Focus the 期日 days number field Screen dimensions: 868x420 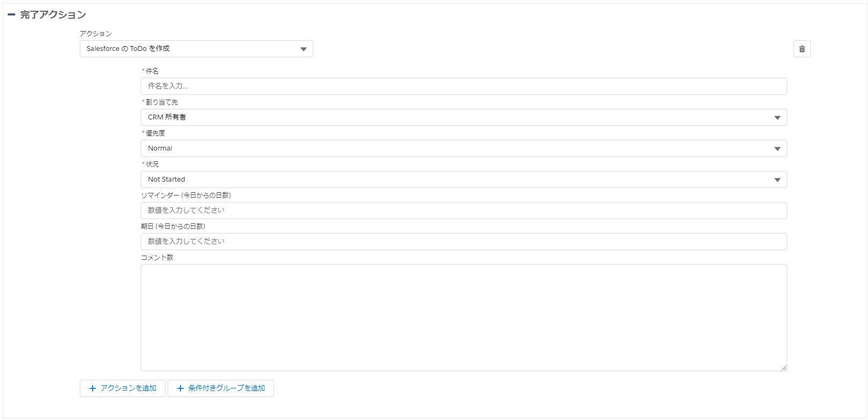tap(464, 242)
